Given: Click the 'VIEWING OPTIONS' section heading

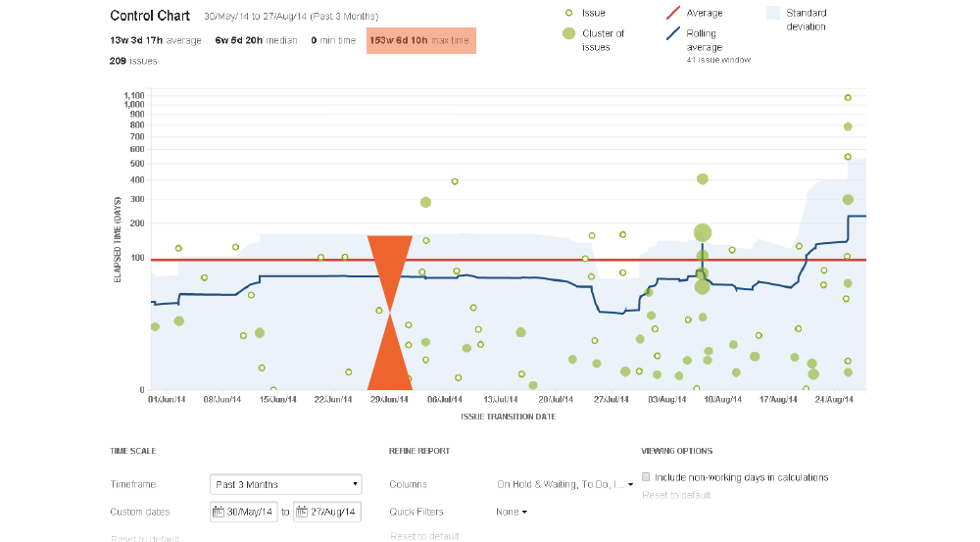Looking at the screenshot, I should (x=677, y=451).
